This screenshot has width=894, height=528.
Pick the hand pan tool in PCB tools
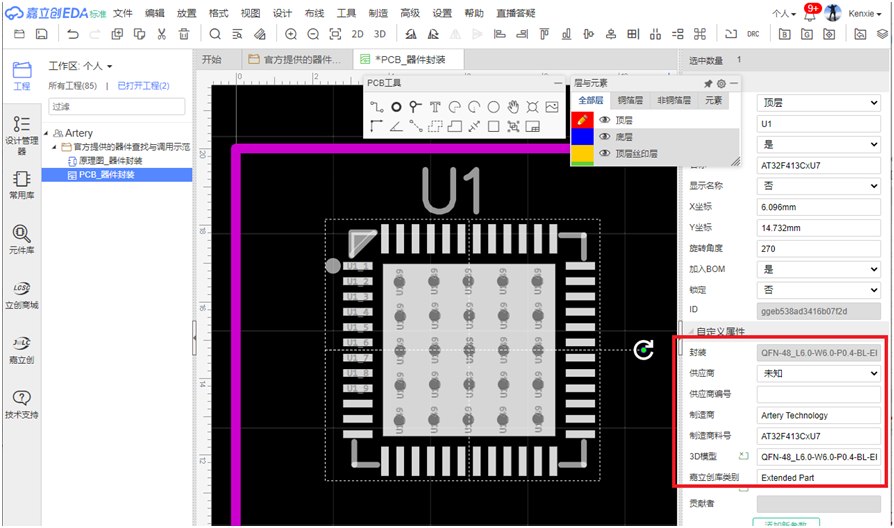click(x=513, y=106)
